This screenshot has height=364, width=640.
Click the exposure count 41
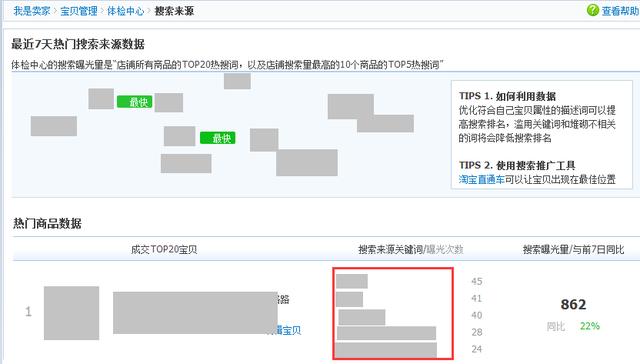[x=477, y=298]
